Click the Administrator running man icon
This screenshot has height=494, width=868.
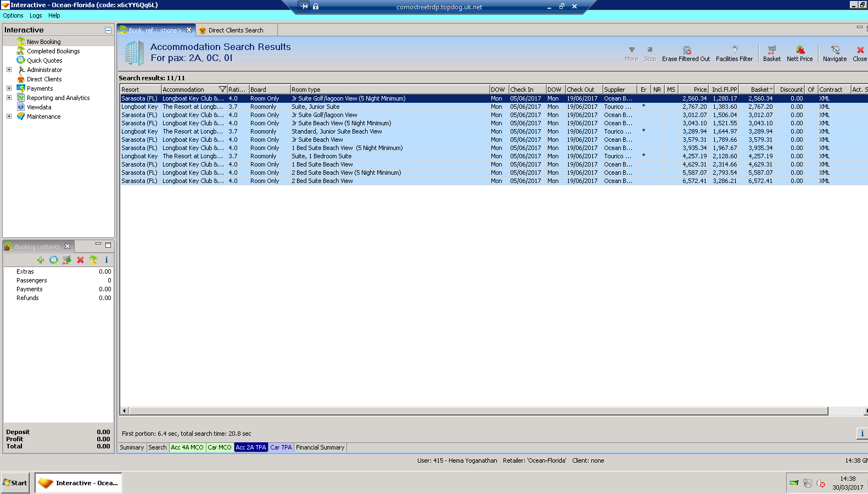coord(21,69)
